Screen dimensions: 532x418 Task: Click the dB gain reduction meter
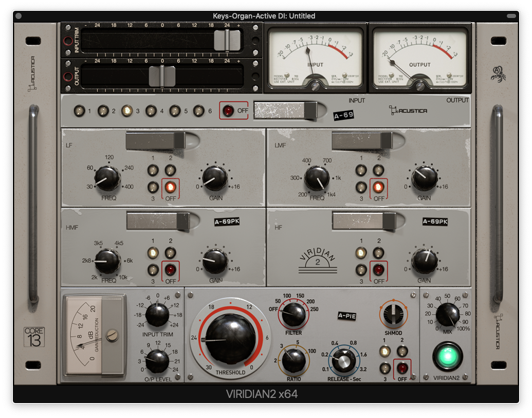click(94, 335)
